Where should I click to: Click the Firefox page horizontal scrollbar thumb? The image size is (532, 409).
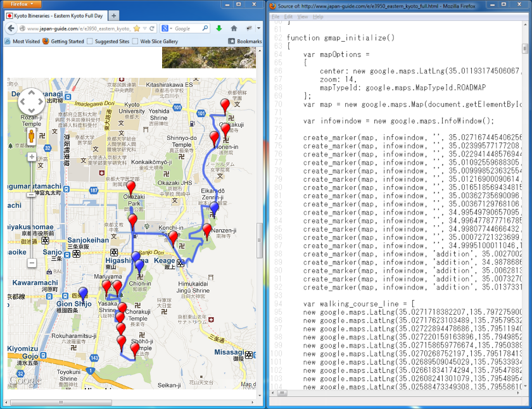pos(61,403)
